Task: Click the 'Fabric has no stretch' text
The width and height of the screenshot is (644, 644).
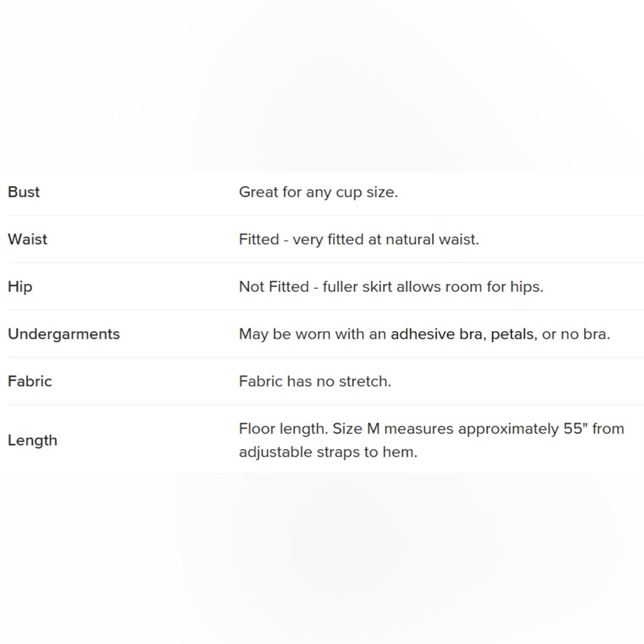Action: point(315,381)
